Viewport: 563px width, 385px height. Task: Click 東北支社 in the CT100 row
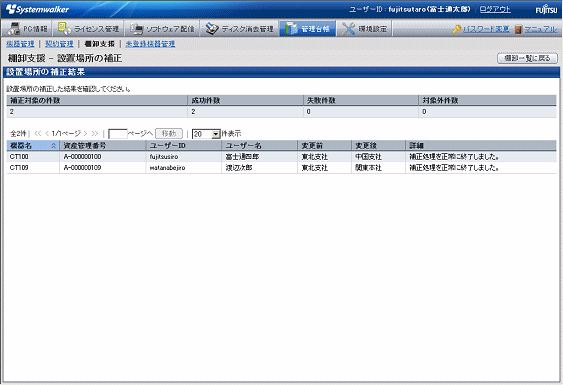315,157
